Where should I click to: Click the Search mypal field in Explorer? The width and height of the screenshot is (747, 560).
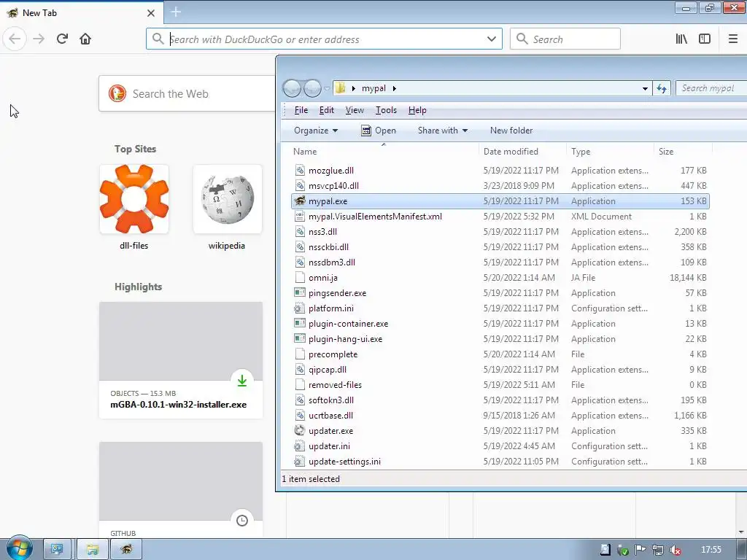tap(711, 88)
